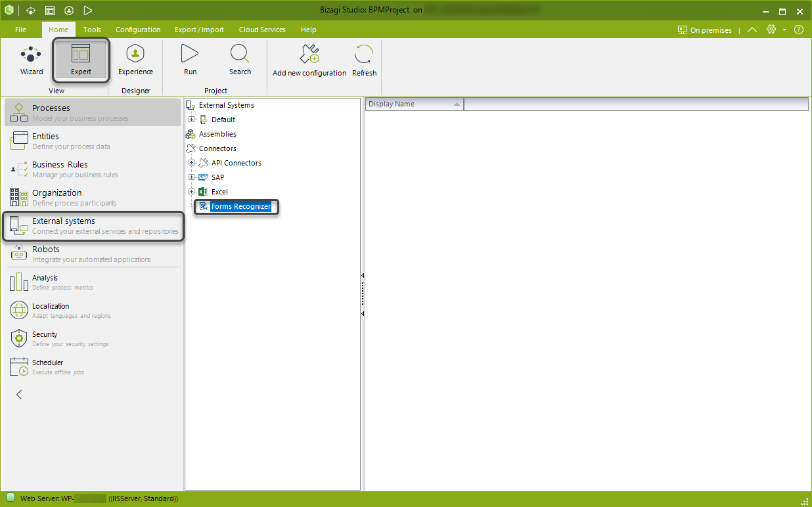
Task: Open the Tools tab
Action: (92, 30)
